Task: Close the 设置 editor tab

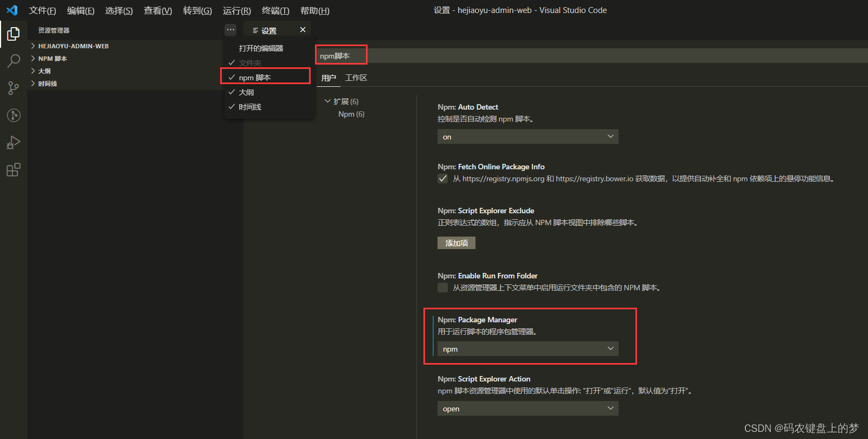Action: pos(303,30)
